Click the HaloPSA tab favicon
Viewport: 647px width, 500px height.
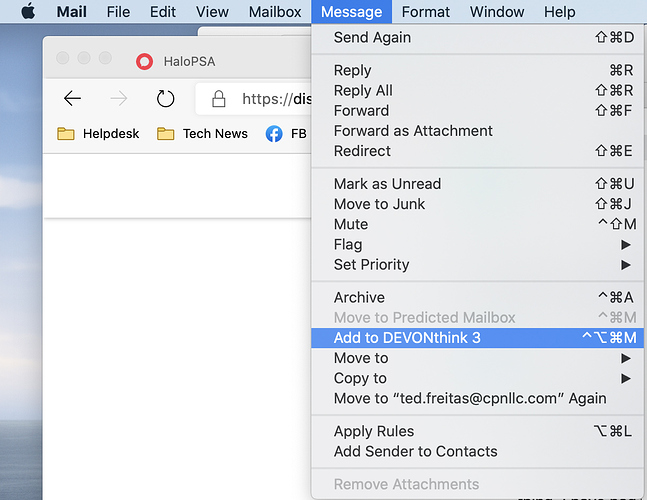(144, 62)
